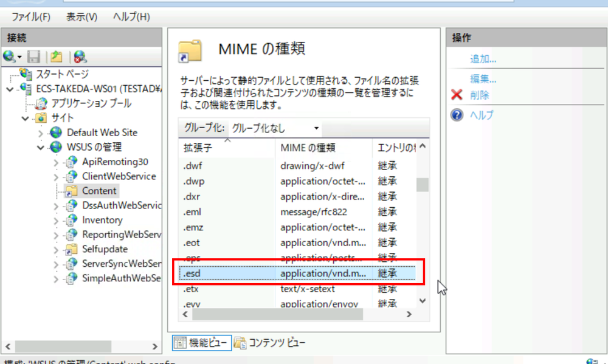The height and width of the screenshot is (364, 608).
Task: Click the サイト folder icon
Action: point(41,118)
